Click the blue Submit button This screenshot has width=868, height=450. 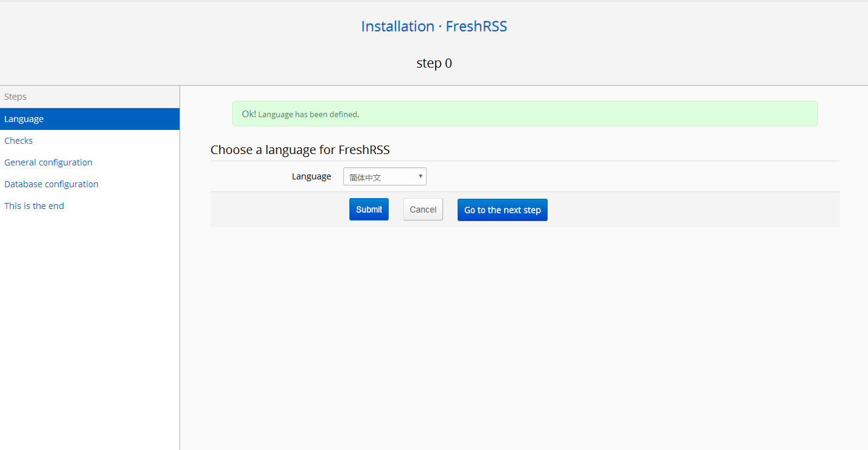click(x=369, y=210)
